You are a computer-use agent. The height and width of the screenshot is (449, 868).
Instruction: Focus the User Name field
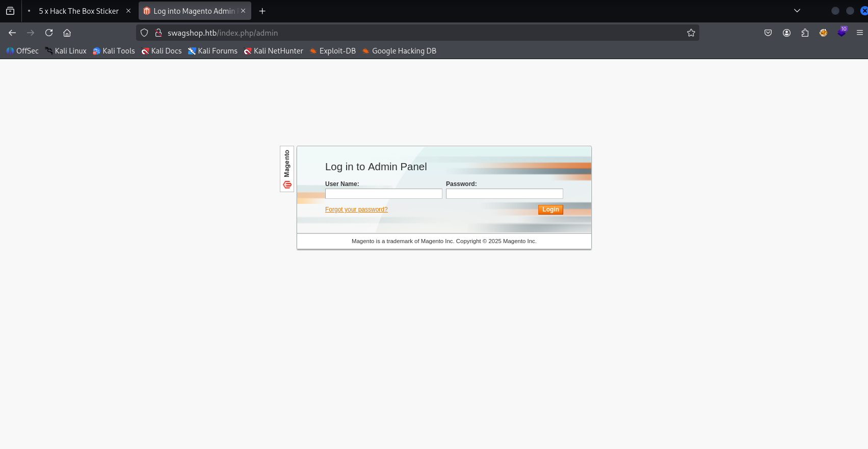[x=384, y=194]
